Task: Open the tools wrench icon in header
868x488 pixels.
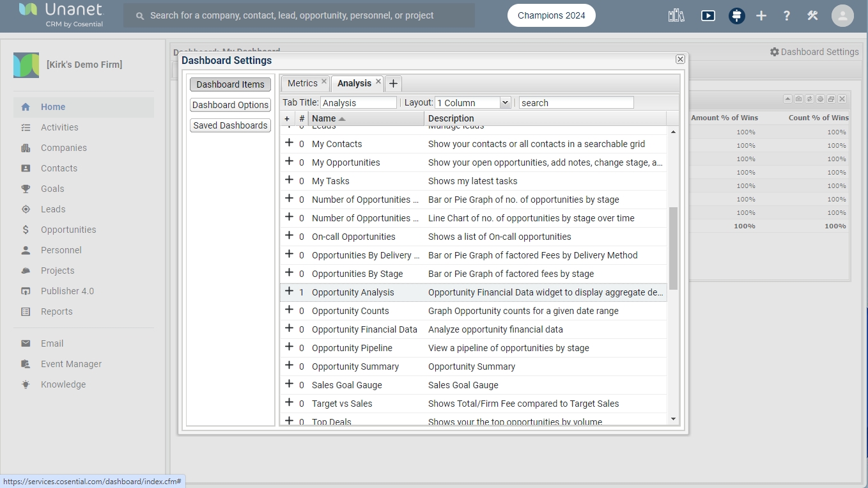Action: pos(812,16)
